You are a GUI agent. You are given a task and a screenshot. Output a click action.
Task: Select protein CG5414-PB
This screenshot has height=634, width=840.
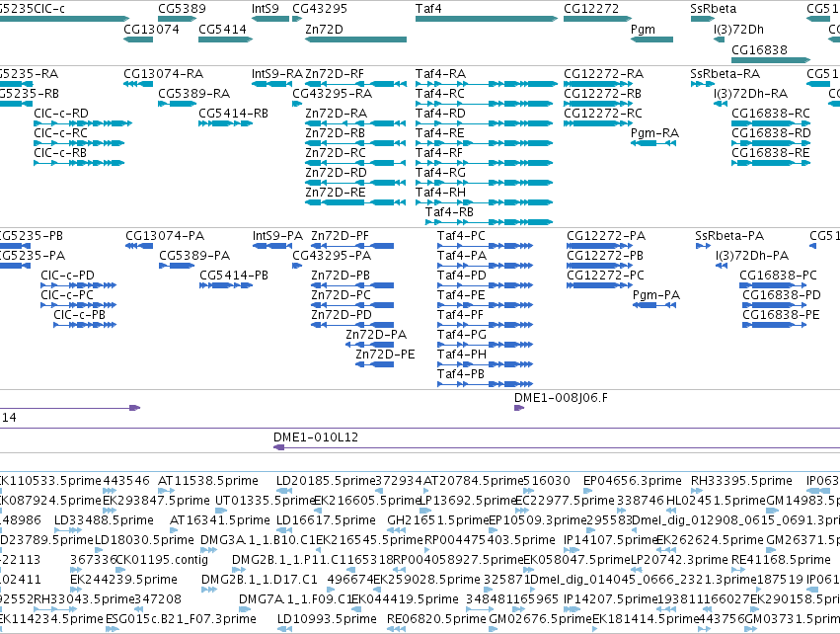coord(226,285)
